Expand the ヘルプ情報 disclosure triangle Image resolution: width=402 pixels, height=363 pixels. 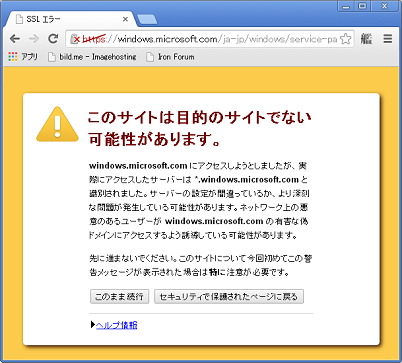point(93,325)
